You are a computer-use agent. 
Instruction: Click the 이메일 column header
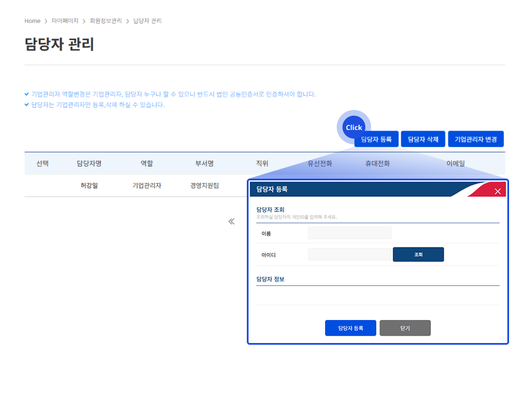455,164
